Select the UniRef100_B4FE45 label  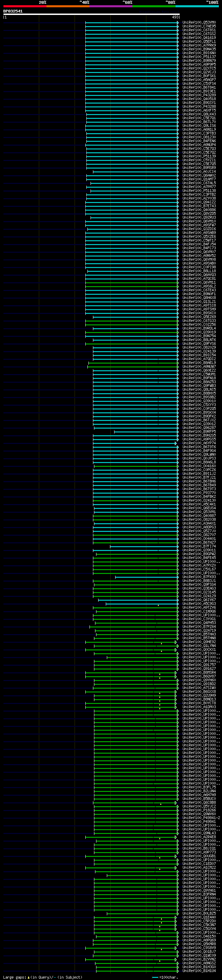tap(199, 557)
